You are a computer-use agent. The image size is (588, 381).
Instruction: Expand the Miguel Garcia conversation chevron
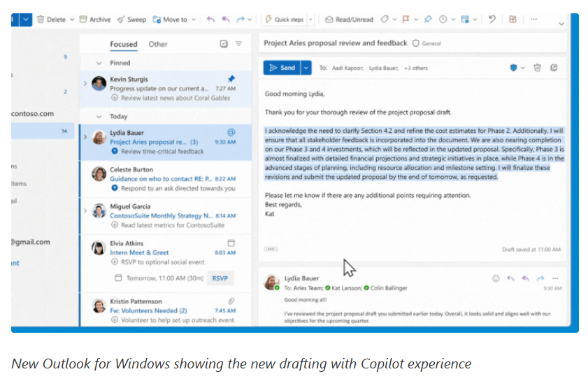click(85, 210)
